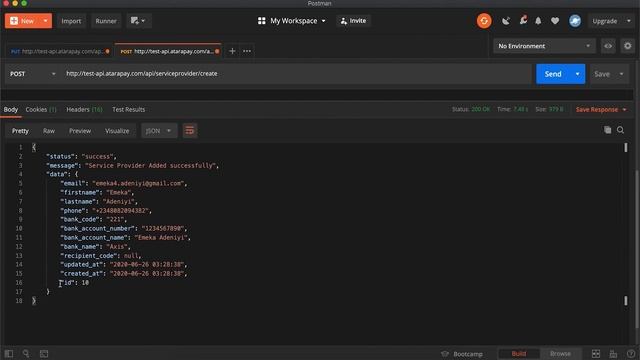The image size is (640, 360).
Task: Click the request URL field
Action: [297, 74]
